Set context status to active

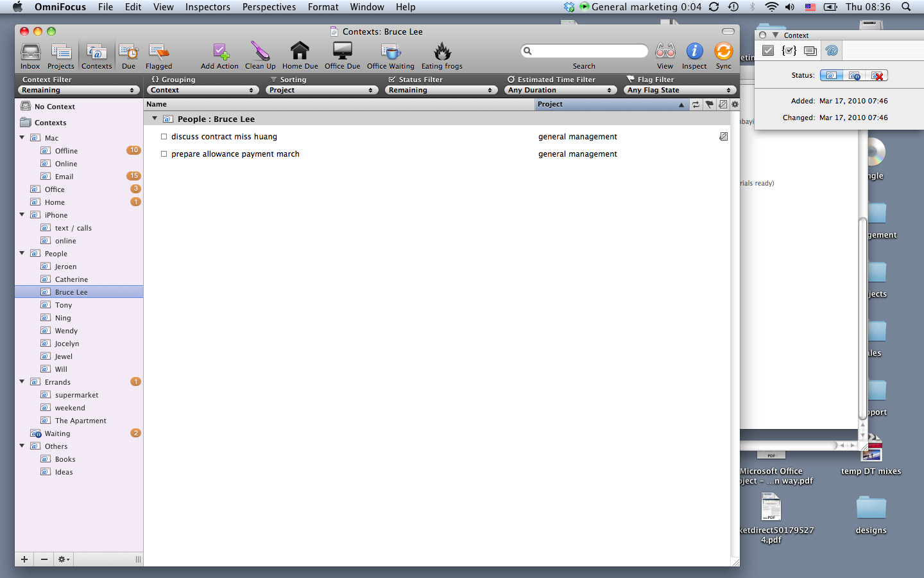coord(831,76)
